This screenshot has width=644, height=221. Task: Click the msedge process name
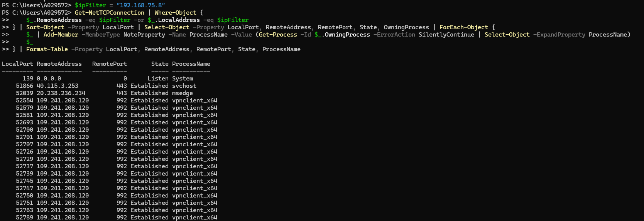(x=183, y=93)
